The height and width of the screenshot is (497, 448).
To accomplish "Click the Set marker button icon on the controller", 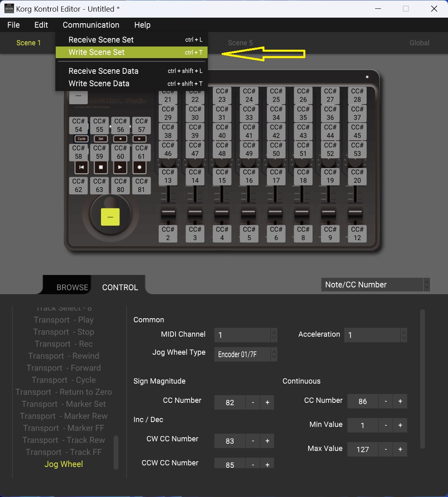I will [101, 139].
